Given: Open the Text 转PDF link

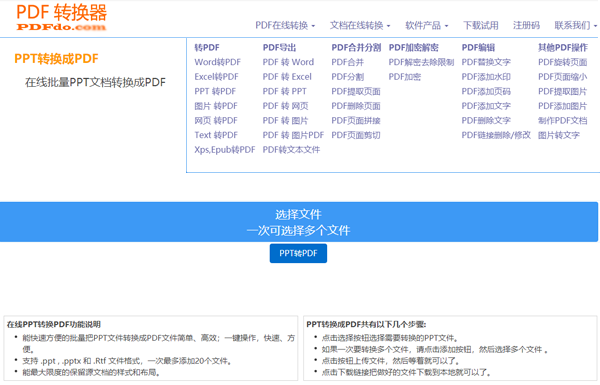Looking at the screenshot, I should pyautogui.click(x=216, y=135).
